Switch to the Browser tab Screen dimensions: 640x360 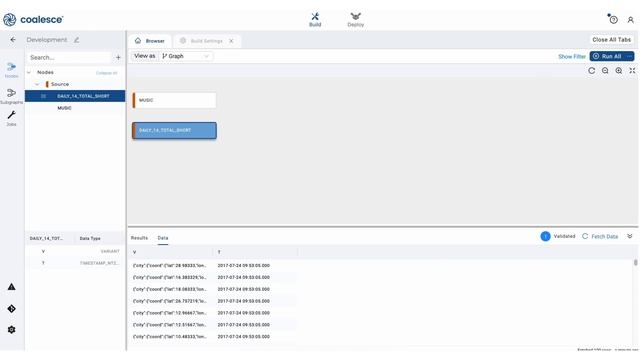(150, 41)
